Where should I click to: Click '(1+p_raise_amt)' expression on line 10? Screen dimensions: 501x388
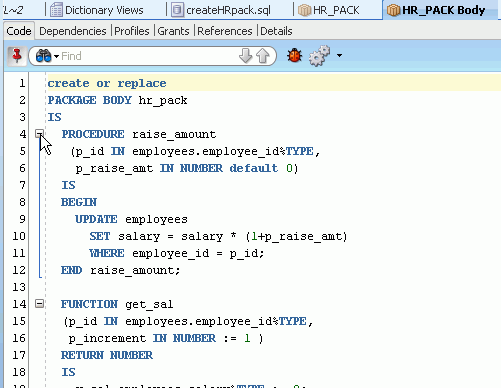296,237
